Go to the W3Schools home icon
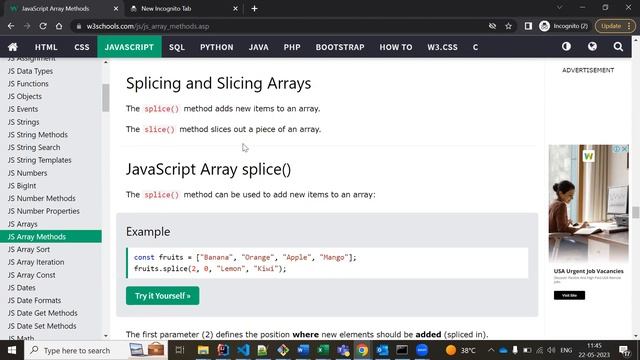The height and width of the screenshot is (360, 640). click(13, 47)
